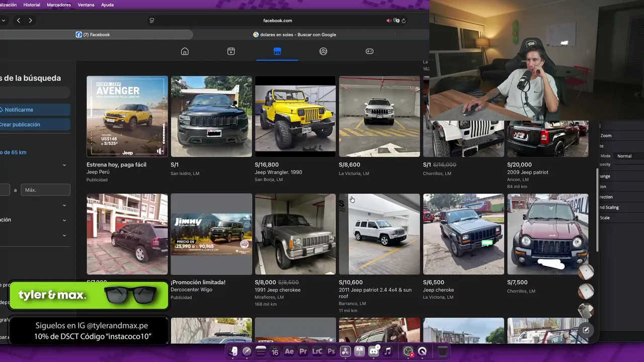Open Music app in Dock
This screenshot has height=362, width=644.
(388, 351)
